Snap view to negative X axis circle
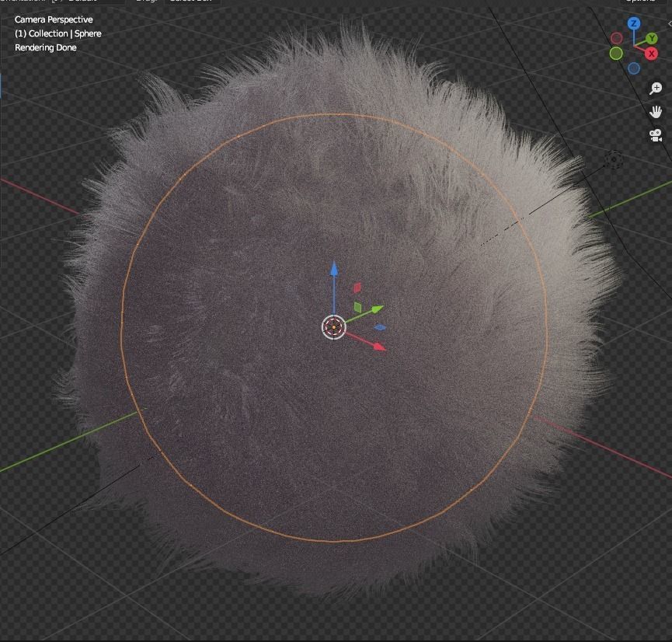The width and height of the screenshot is (672, 642). 616,38
